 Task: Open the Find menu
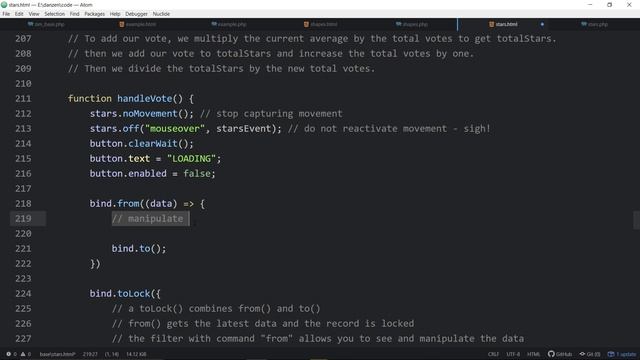74,14
